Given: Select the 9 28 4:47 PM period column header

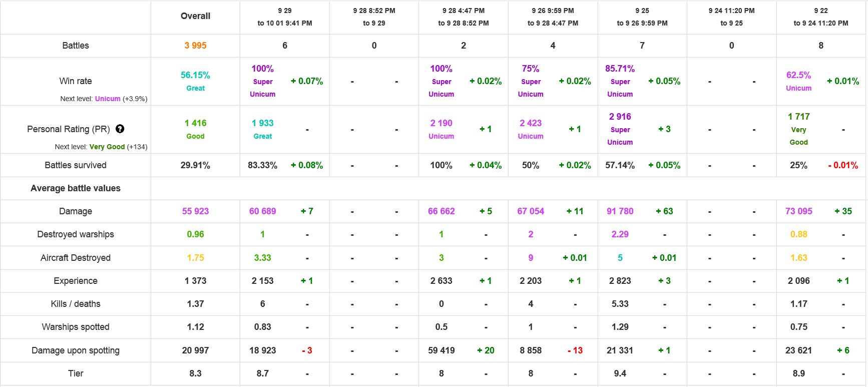Looking at the screenshot, I should tap(463, 17).
